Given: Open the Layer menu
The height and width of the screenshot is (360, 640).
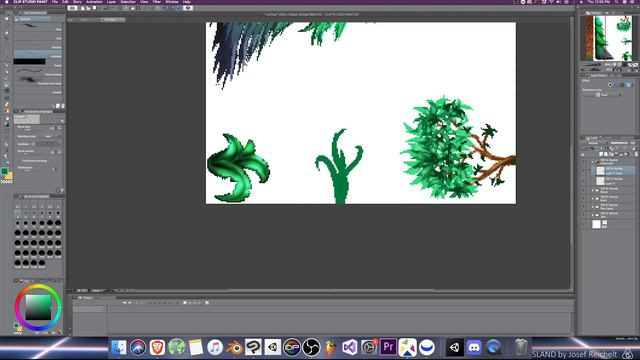Looking at the screenshot, I should click(x=111, y=2).
